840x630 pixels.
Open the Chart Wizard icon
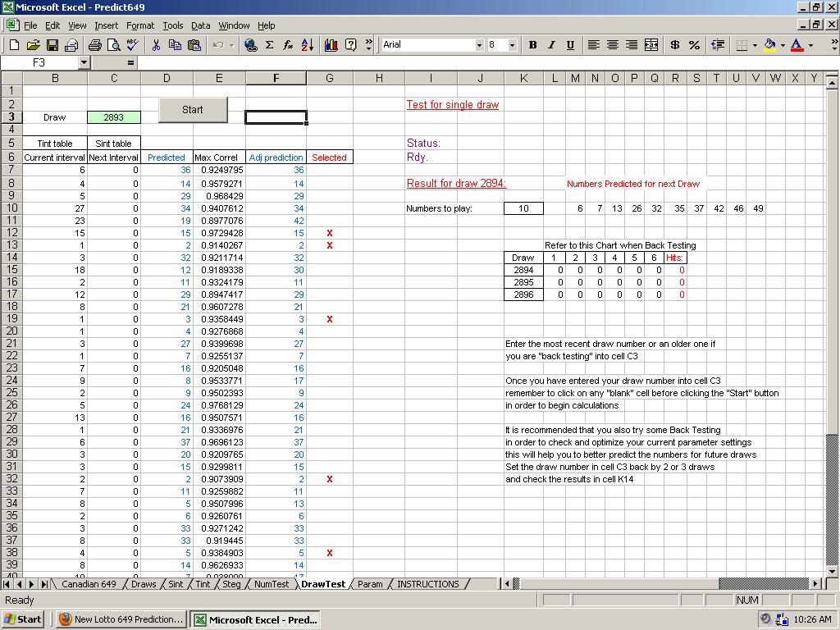click(x=331, y=45)
